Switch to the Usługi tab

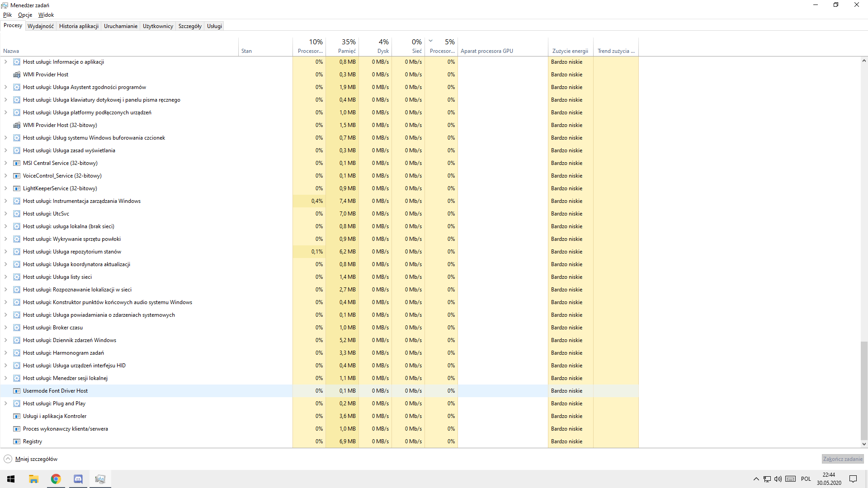click(x=214, y=26)
